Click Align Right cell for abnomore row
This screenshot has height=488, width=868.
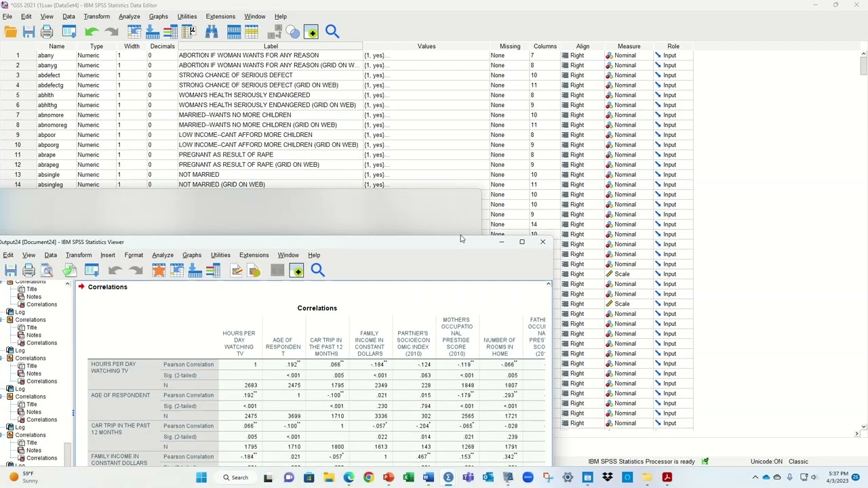point(583,115)
